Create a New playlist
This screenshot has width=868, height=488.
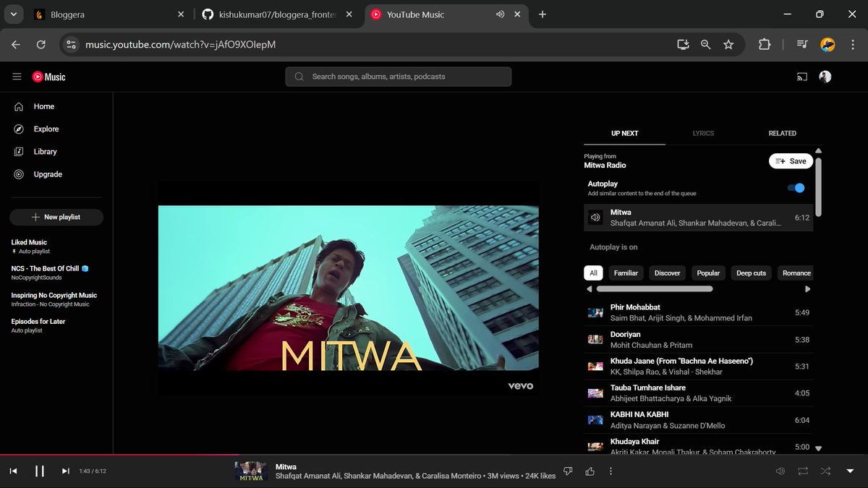click(x=56, y=217)
